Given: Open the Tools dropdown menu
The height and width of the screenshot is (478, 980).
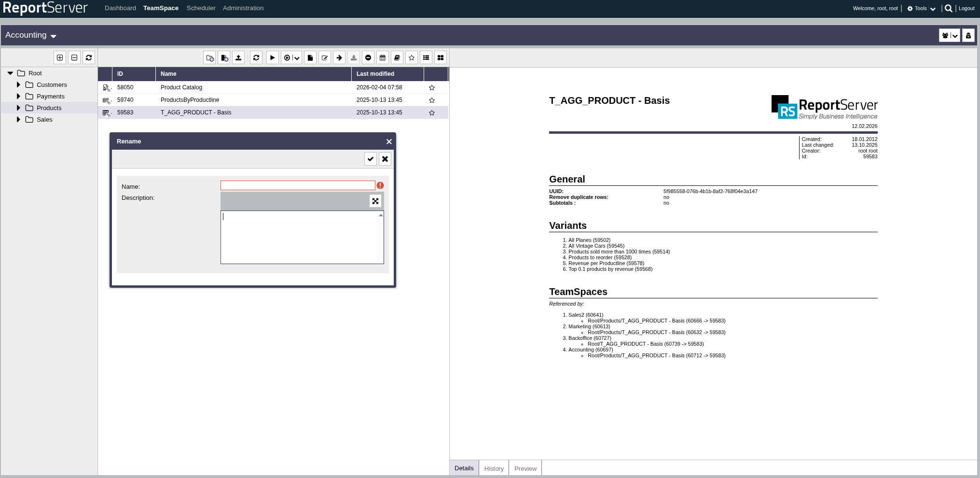Looking at the screenshot, I should pyautogui.click(x=921, y=9).
